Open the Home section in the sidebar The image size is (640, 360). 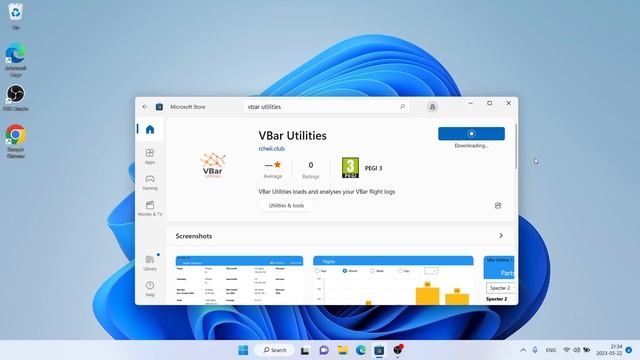(x=150, y=129)
